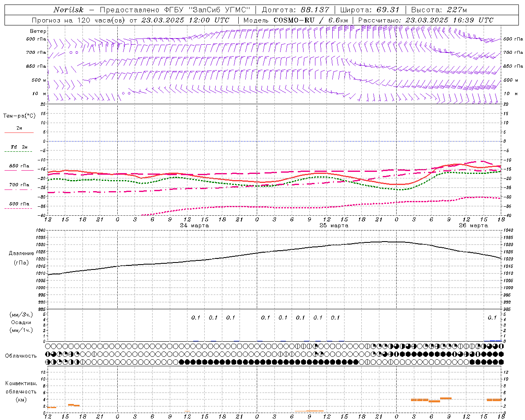This screenshot has width=525, height=420.
Task: Click the 'Конвективн.' convective cloud label
Action: tap(21, 383)
